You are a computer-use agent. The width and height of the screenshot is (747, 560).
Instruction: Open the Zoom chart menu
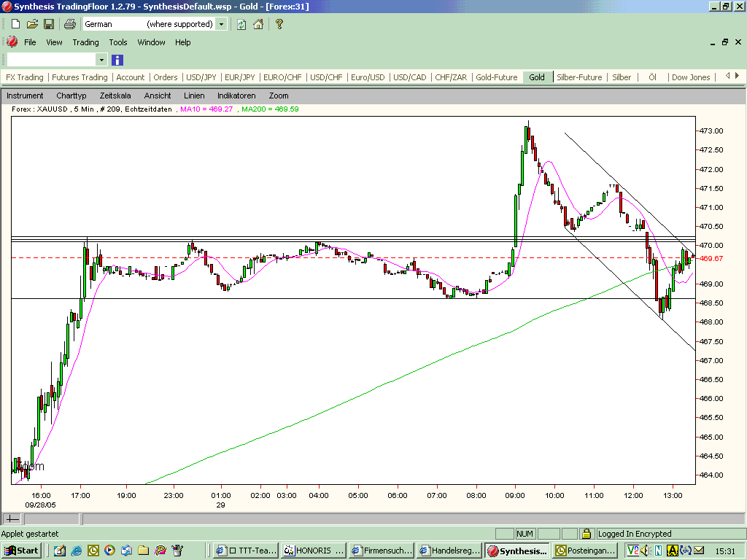pos(279,96)
